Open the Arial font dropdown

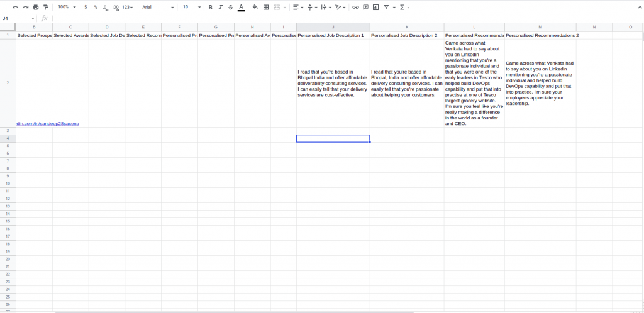click(x=158, y=7)
